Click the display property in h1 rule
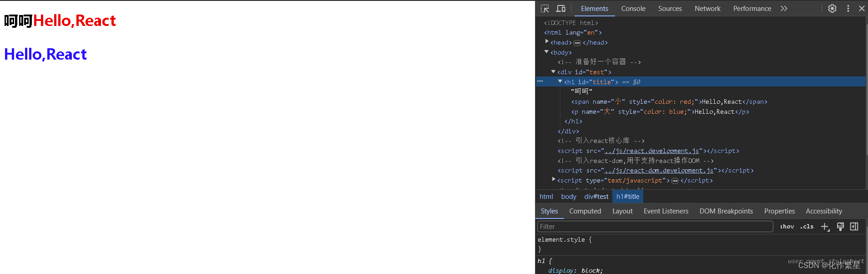Screen dimensions: 868x274 click(x=560, y=270)
